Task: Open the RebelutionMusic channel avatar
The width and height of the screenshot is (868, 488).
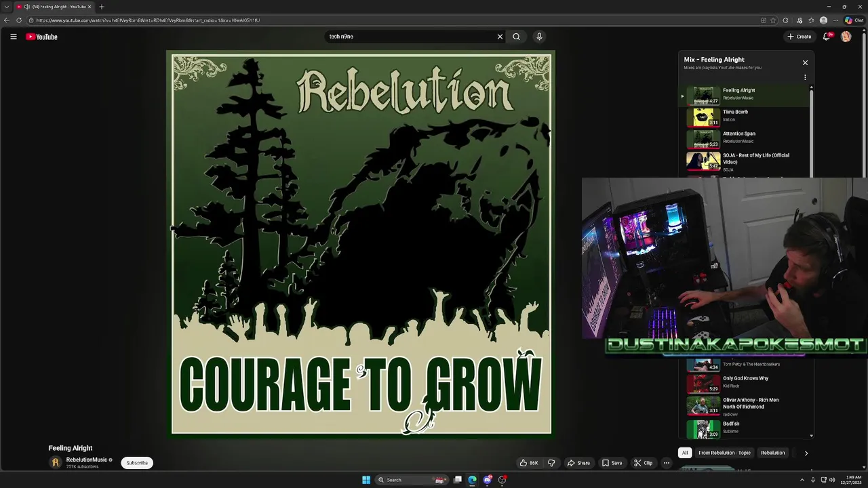Action: click(x=56, y=462)
